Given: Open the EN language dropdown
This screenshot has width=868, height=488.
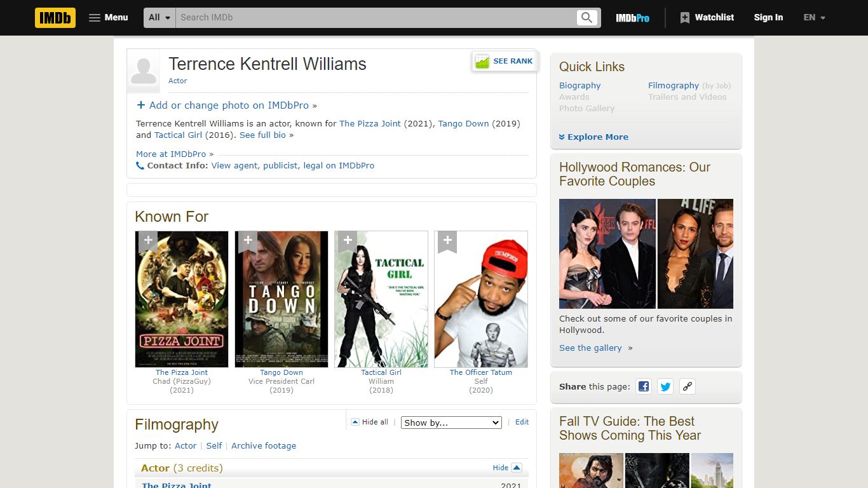Looking at the screenshot, I should point(814,18).
